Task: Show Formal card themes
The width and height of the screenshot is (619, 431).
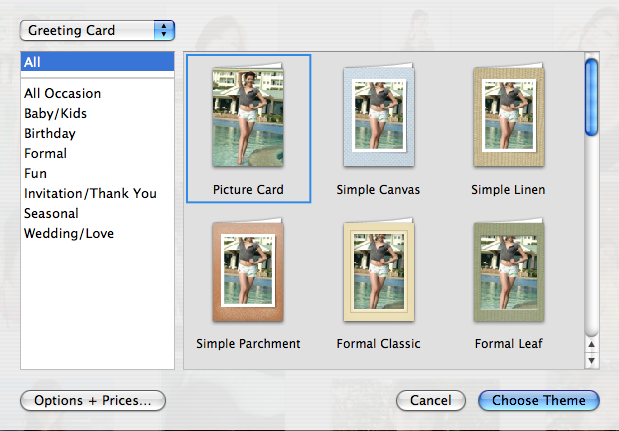Action: tap(45, 154)
